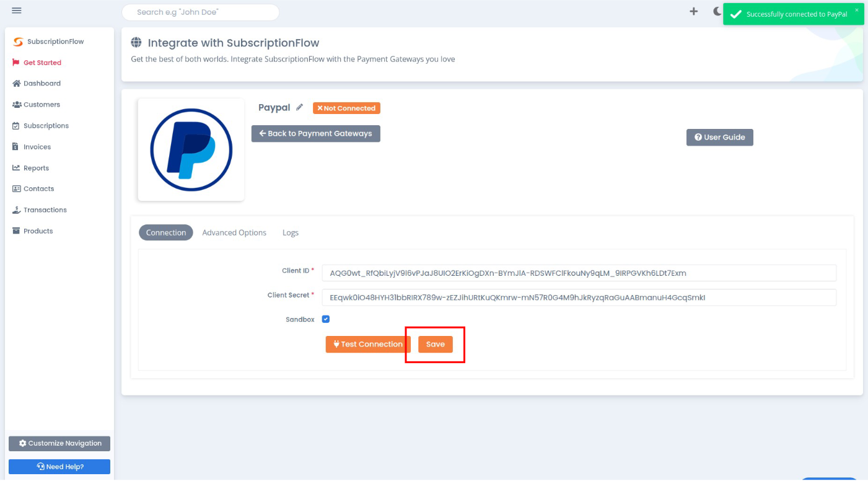Image resolution: width=868 pixels, height=481 pixels.
Task: Open the hamburger menu icon
Action: [17, 11]
